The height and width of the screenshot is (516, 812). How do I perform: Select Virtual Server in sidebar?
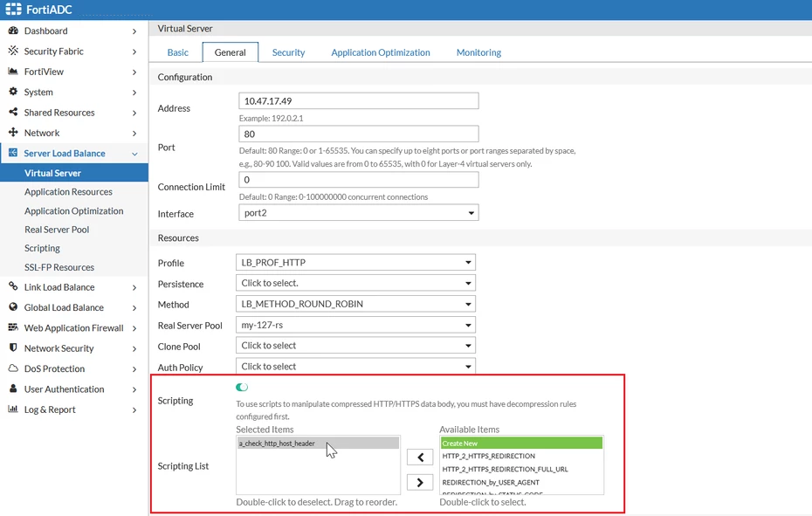click(x=74, y=173)
